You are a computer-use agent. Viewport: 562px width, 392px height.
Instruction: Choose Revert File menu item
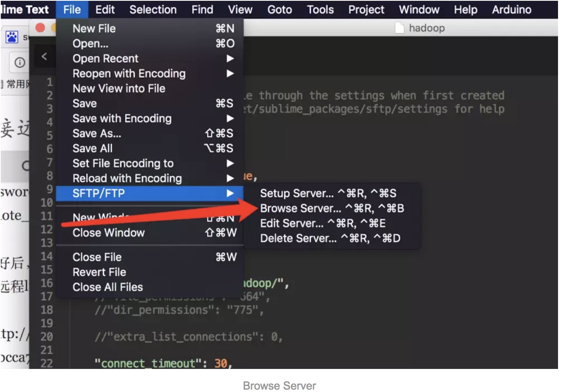(150, 272)
